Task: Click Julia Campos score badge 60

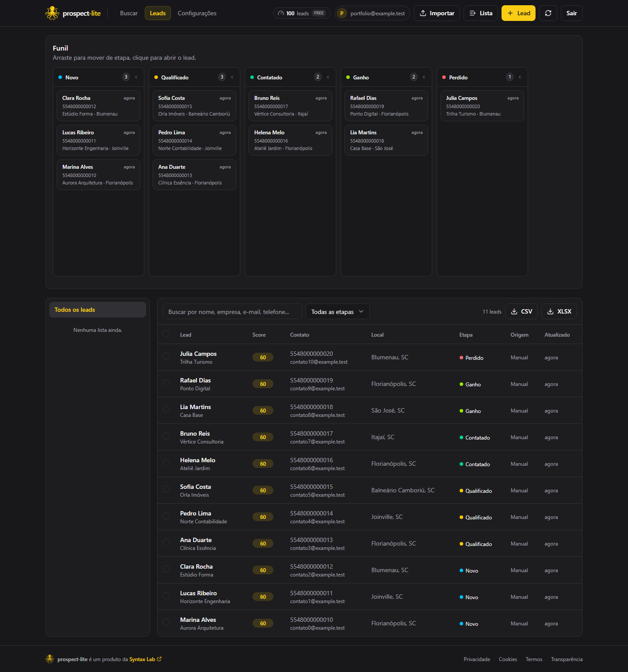Action: 263,357
